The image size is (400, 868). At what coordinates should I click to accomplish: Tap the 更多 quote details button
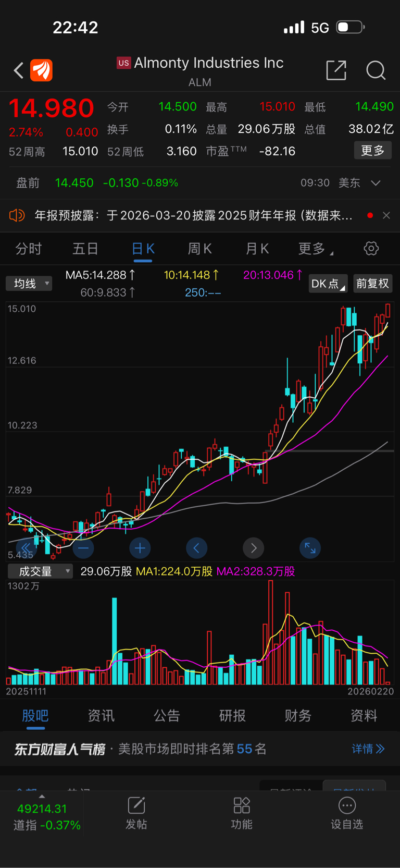pyautogui.click(x=373, y=151)
